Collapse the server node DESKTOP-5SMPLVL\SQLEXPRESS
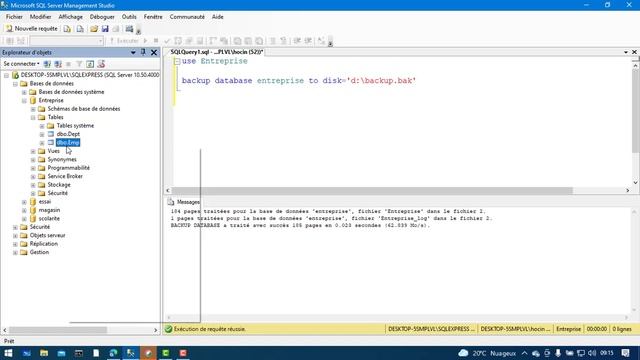The height and width of the screenshot is (360, 640). (7, 75)
